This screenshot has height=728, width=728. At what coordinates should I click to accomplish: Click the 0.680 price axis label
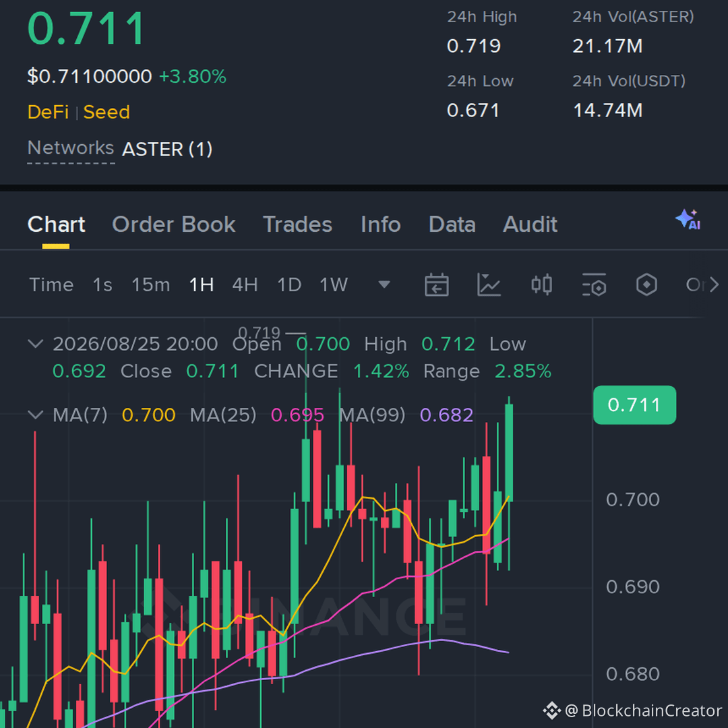633,674
